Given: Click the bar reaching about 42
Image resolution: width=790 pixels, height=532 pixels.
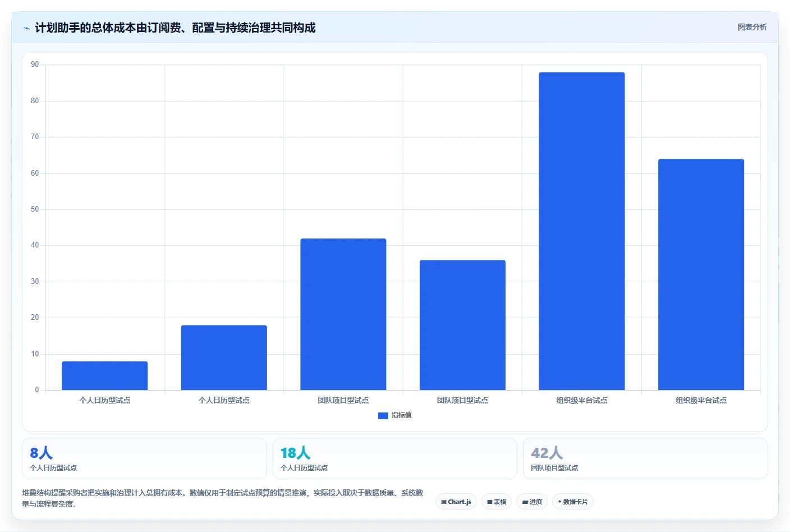Looking at the screenshot, I should coord(343,314).
